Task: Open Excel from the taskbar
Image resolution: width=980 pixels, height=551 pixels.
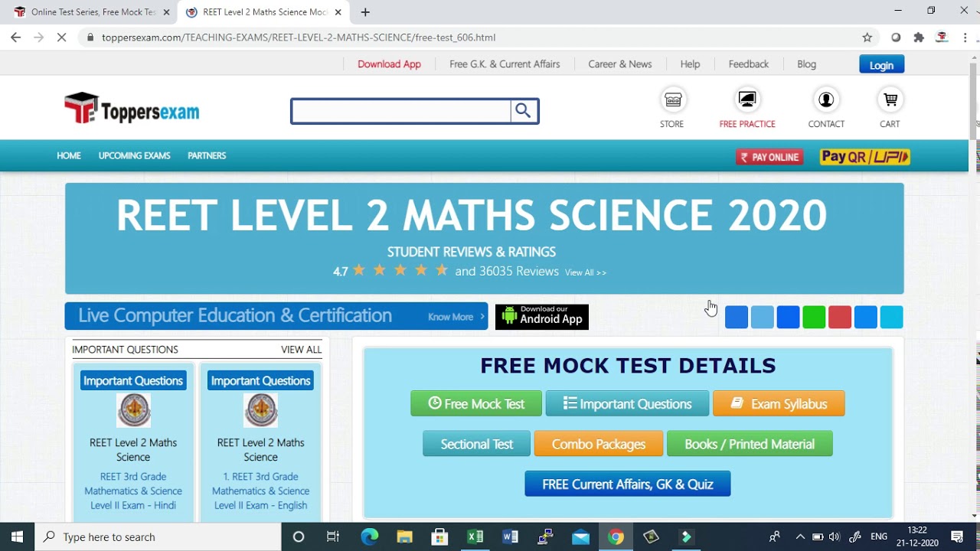Action: click(475, 536)
